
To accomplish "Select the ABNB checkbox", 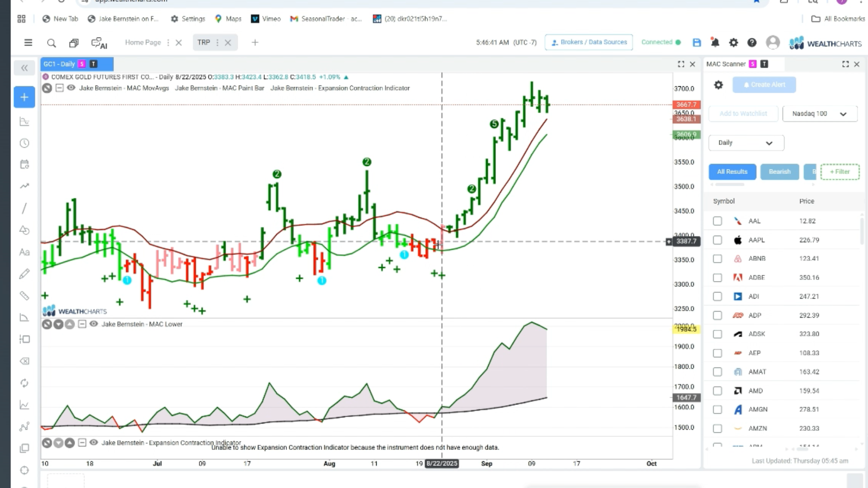I will (x=717, y=259).
